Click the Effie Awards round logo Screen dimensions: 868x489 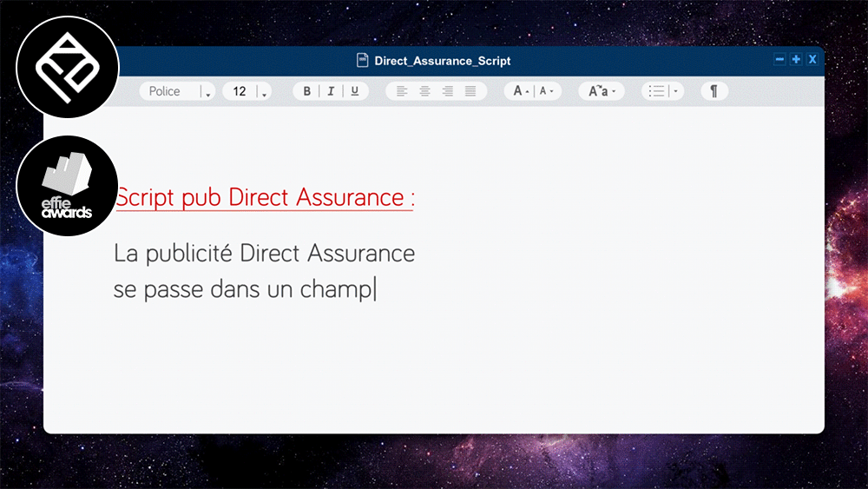(67, 186)
